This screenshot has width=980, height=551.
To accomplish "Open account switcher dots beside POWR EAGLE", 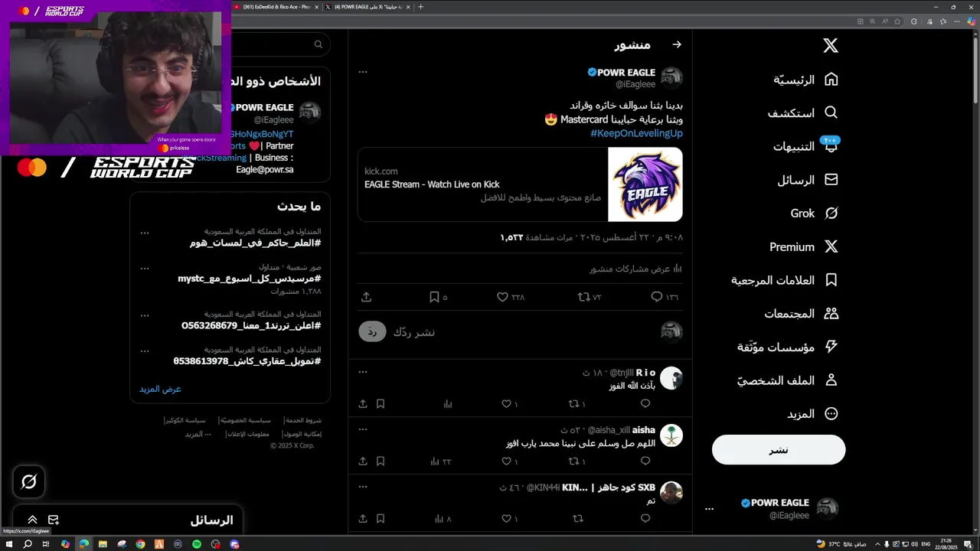I will click(709, 509).
